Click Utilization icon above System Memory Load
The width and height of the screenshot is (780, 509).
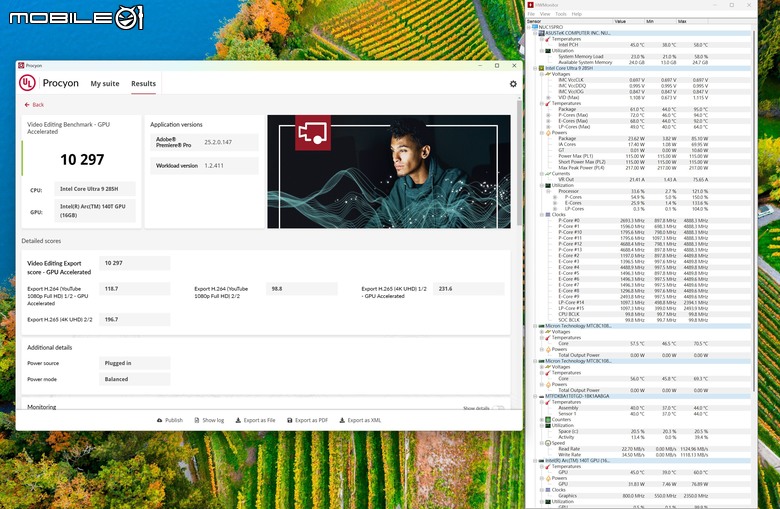[x=548, y=51]
